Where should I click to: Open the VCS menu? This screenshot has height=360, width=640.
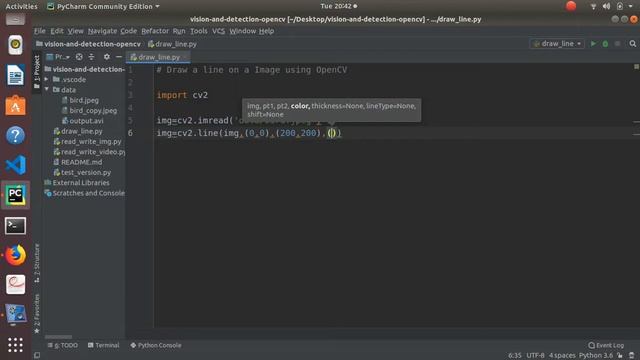218,31
